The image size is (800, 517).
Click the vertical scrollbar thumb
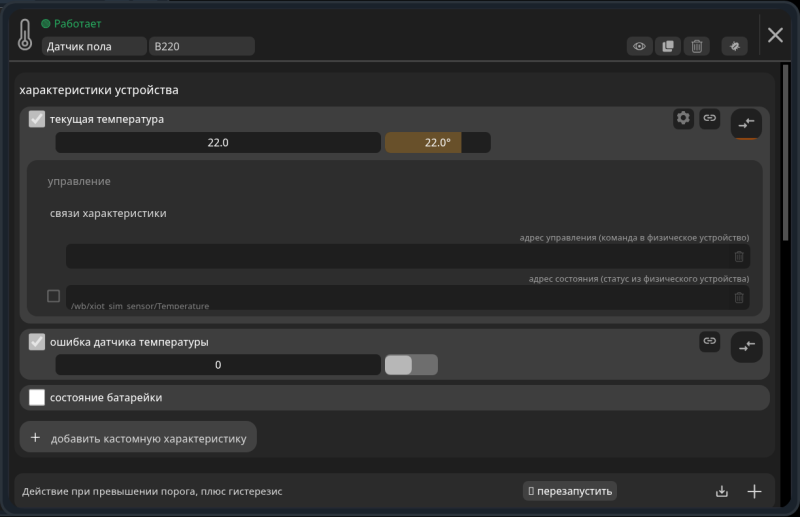point(785,152)
